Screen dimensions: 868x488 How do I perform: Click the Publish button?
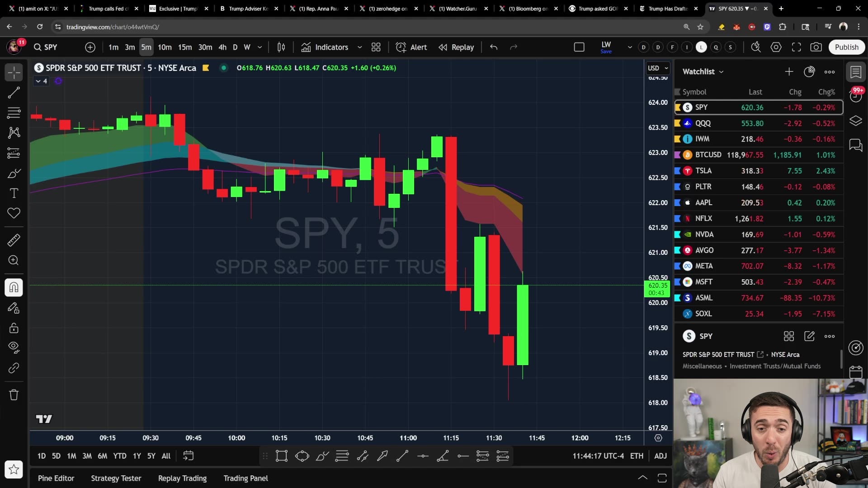(847, 47)
